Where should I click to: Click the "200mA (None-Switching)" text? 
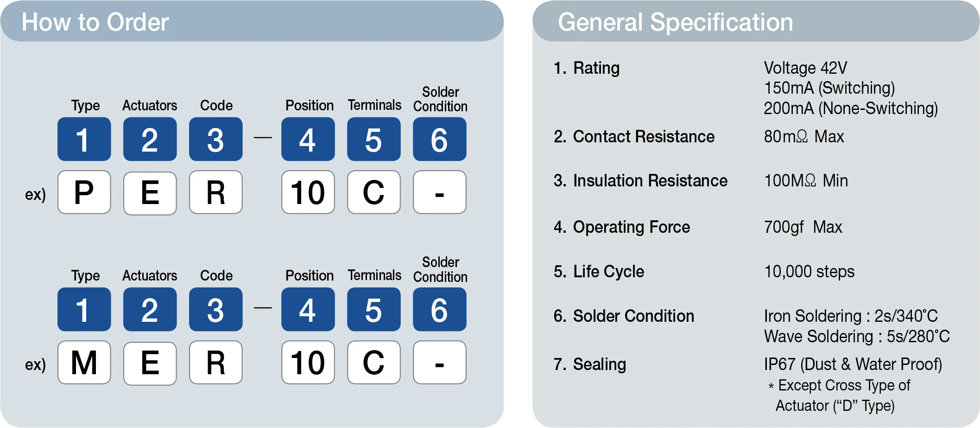pos(851,109)
